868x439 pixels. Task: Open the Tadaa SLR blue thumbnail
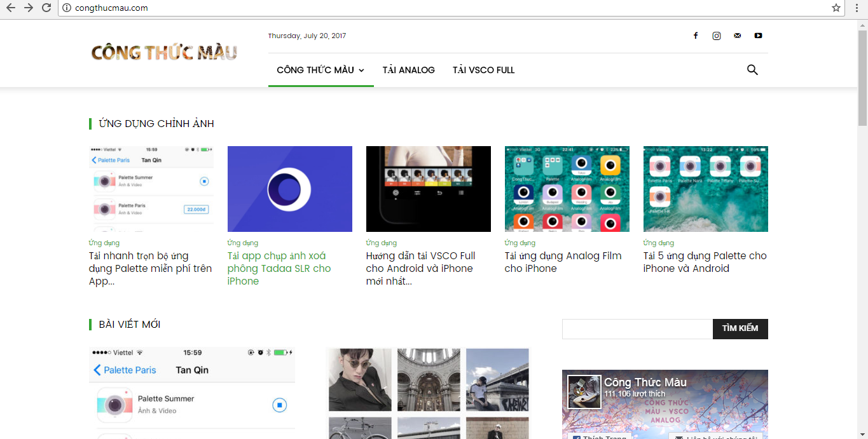[290, 189]
